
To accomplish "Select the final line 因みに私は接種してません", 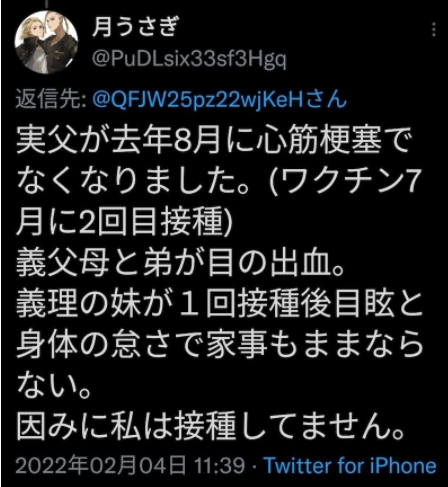I will 210,426.
